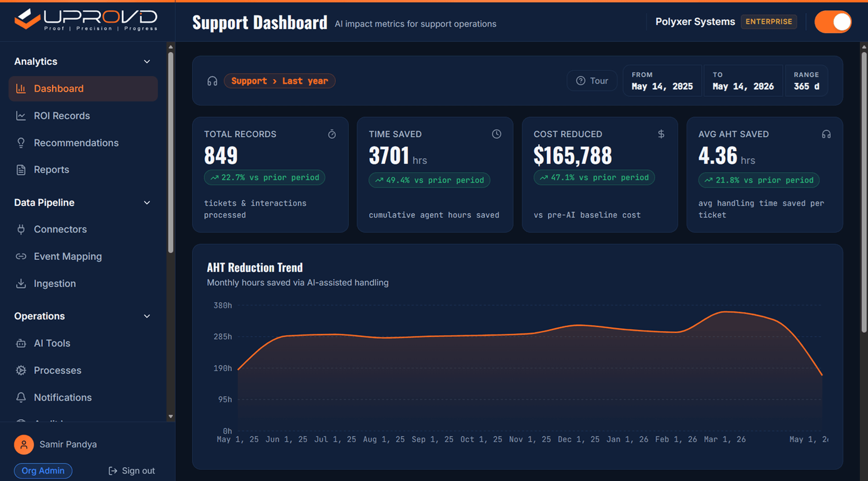
Task: Click the Connectors plug icon
Action: pos(21,229)
